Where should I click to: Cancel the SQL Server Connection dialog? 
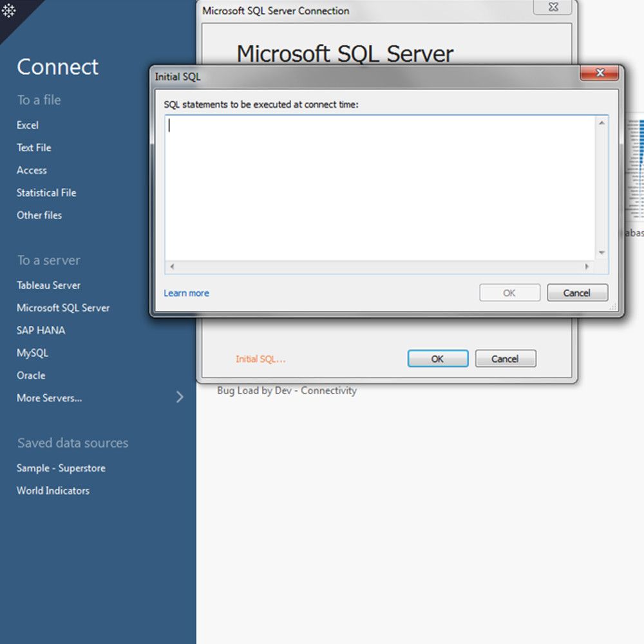pyautogui.click(x=505, y=359)
